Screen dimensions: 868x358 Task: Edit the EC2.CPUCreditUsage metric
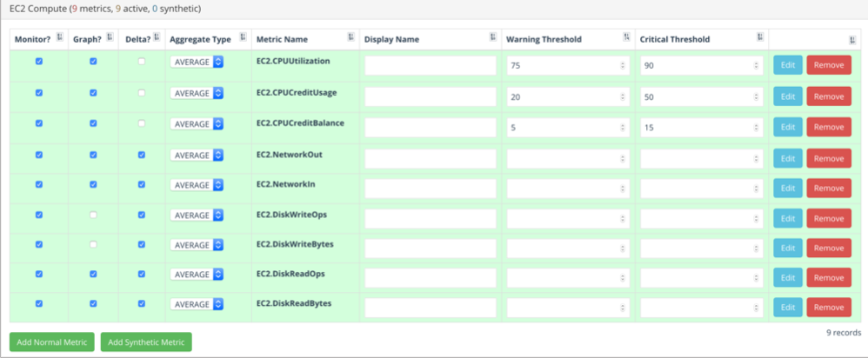coord(788,96)
